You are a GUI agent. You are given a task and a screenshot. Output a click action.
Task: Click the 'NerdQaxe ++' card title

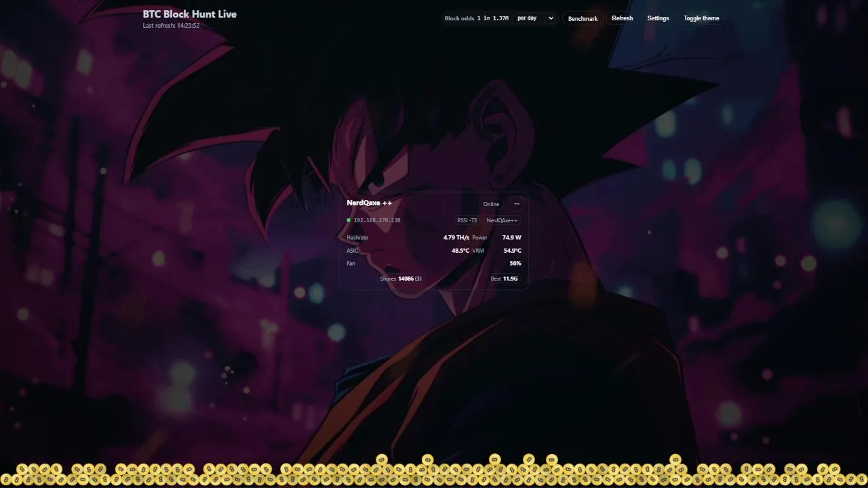click(369, 203)
